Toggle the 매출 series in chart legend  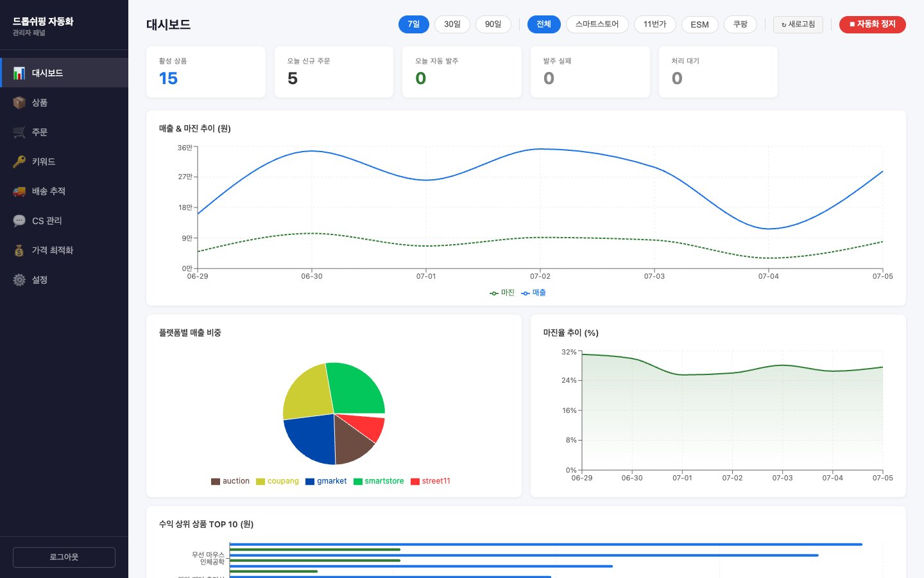pyautogui.click(x=533, y=293)
